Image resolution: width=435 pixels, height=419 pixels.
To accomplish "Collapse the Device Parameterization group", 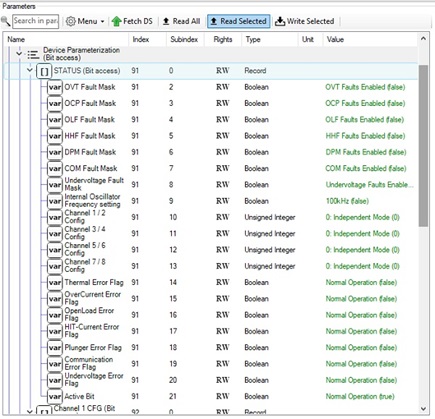I will click(x=19, y=53).
